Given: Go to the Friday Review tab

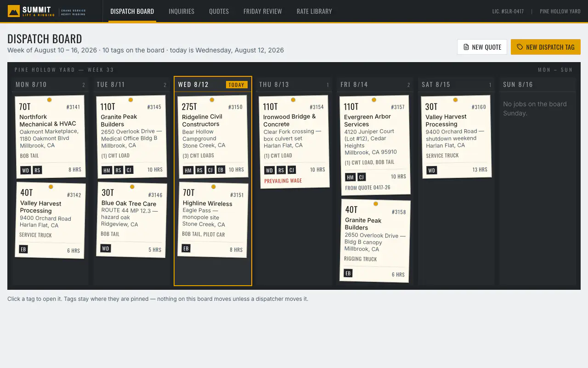Looking at the screenshot, I should pyautogui.click(x=263, y=11).
